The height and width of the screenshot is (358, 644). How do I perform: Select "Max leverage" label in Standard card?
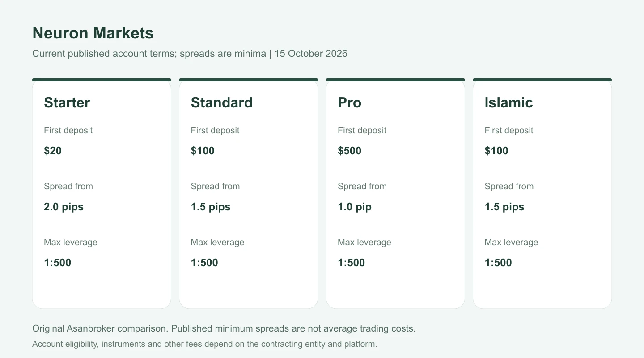point(218,242)
